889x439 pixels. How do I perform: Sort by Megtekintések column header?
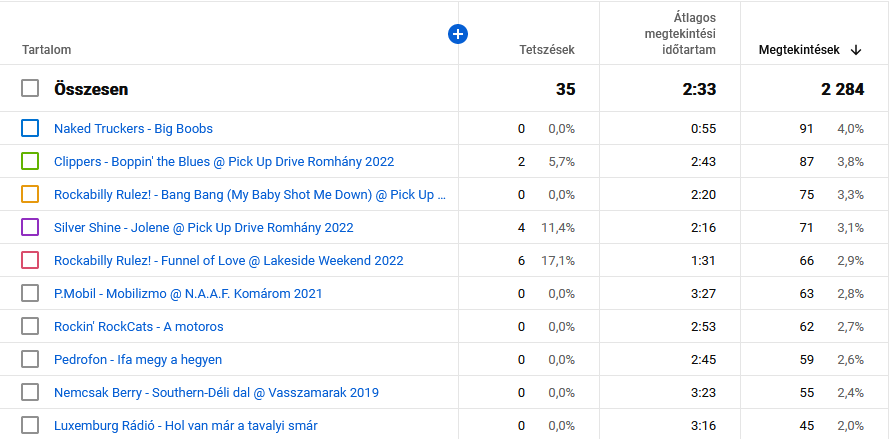pyautogui.click(x=799, y=50)
